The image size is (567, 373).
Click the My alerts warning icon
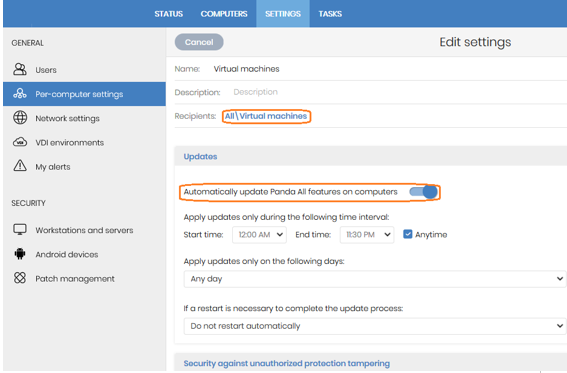(x=20, y=166)
